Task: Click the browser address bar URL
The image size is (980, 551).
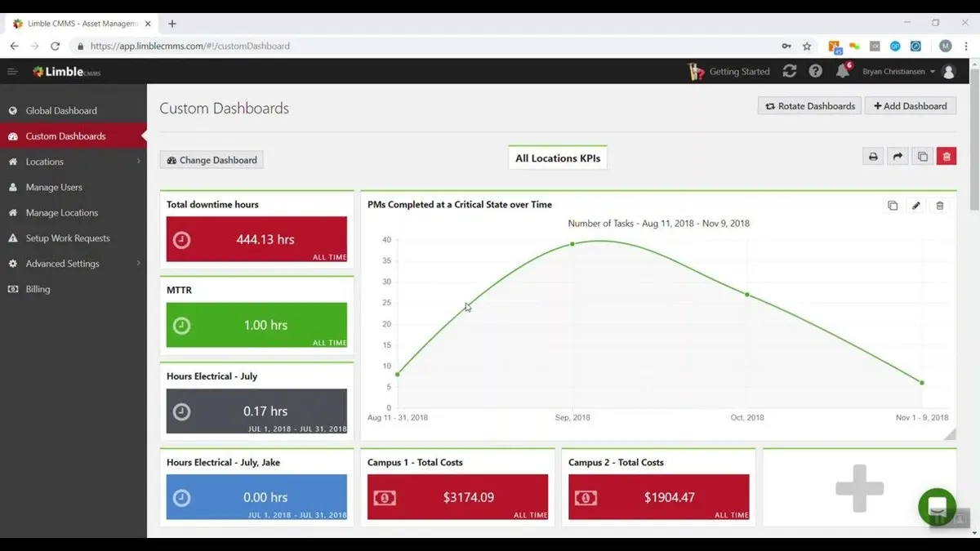Action: (x=189, y=47)
